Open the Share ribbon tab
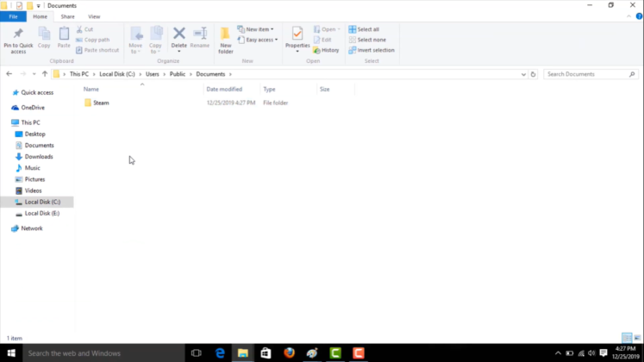The height and width of the screenshot is (362, 644). point(67,16)
